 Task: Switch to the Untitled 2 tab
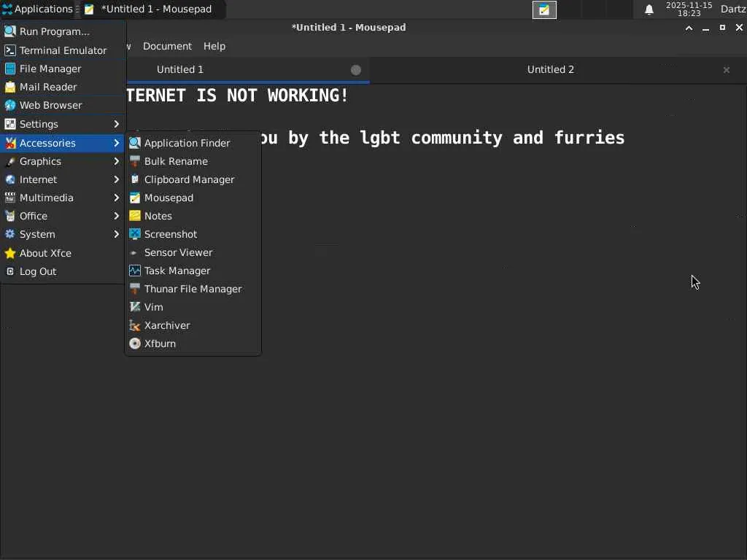[x=550, y=69]
